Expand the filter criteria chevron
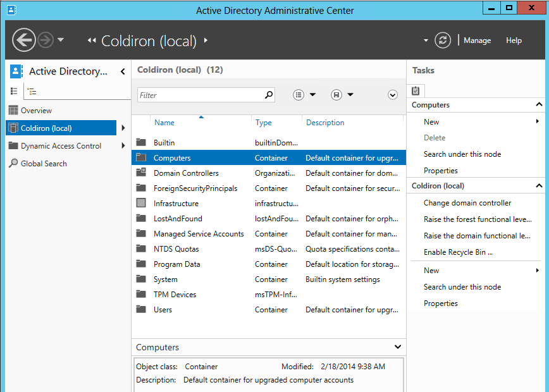549x392 pixels. (x=393, y=95)
